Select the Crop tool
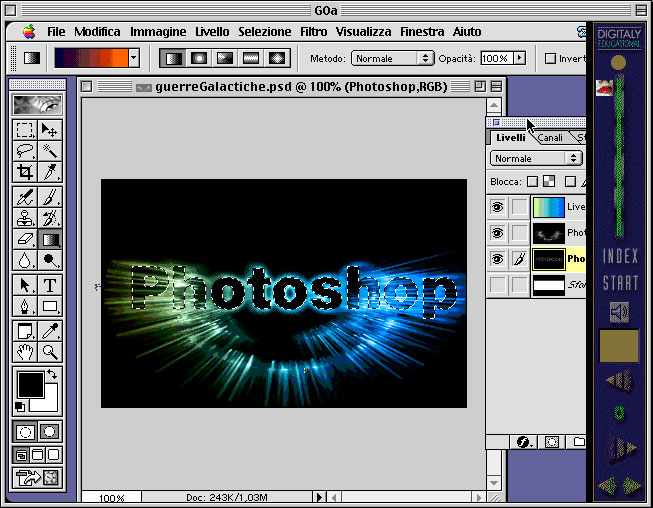 (25, 172)
